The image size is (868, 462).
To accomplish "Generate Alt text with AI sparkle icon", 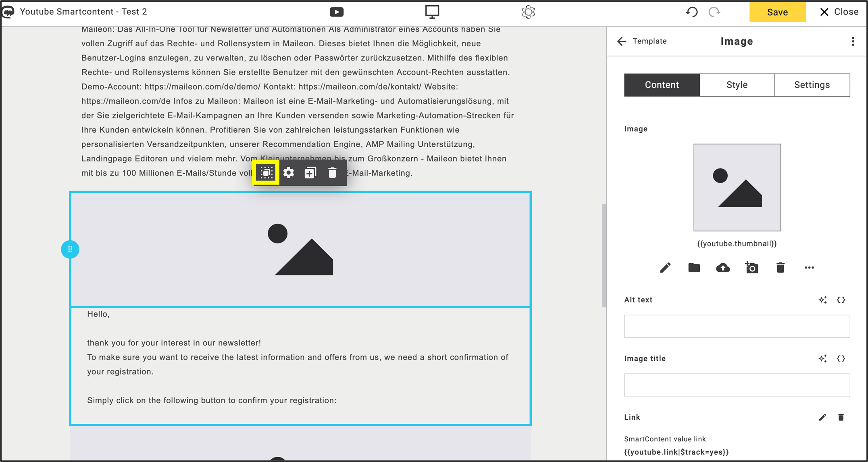I will point(822,300).
